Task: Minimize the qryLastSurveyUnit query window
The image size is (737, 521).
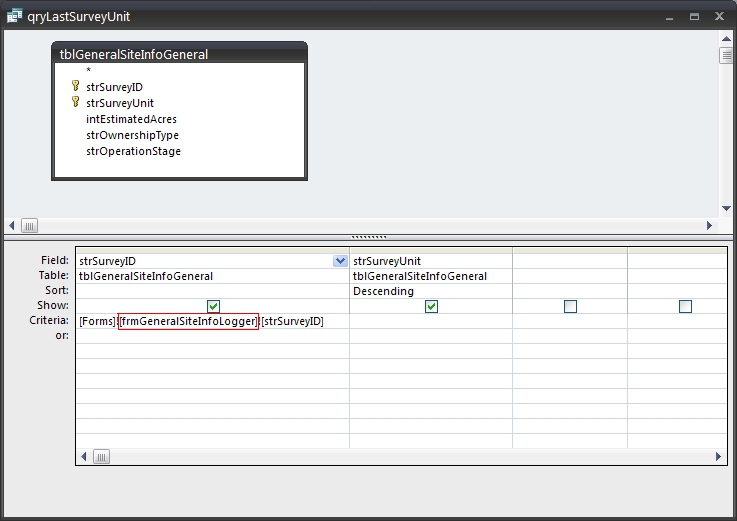Action: (669, 17)
